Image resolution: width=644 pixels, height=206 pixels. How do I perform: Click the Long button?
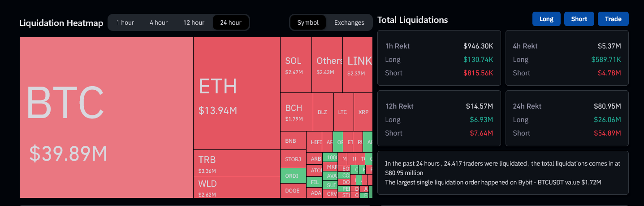tap(546, 19)
